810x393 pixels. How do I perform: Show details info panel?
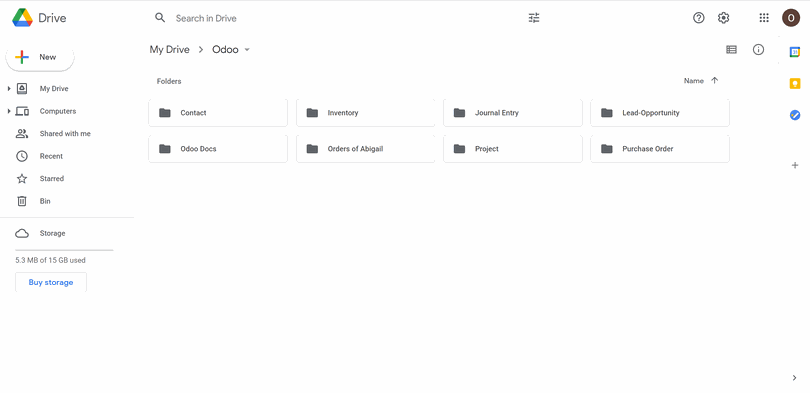pyautogui.click(x=758, y=50)
